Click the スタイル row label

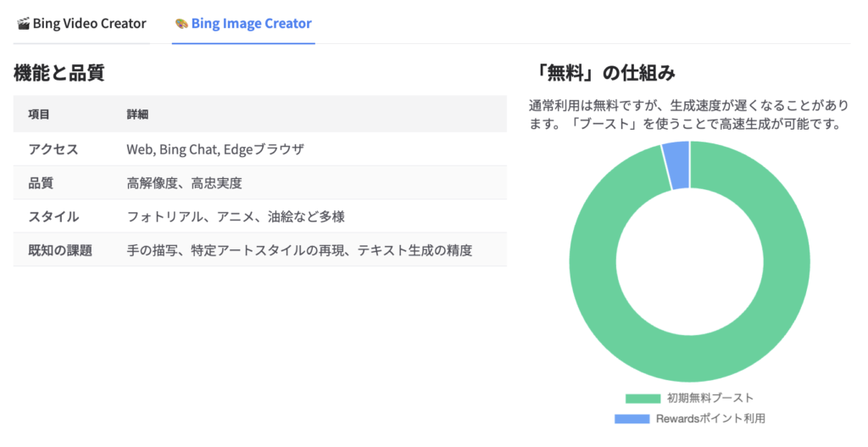coord(53,216)
